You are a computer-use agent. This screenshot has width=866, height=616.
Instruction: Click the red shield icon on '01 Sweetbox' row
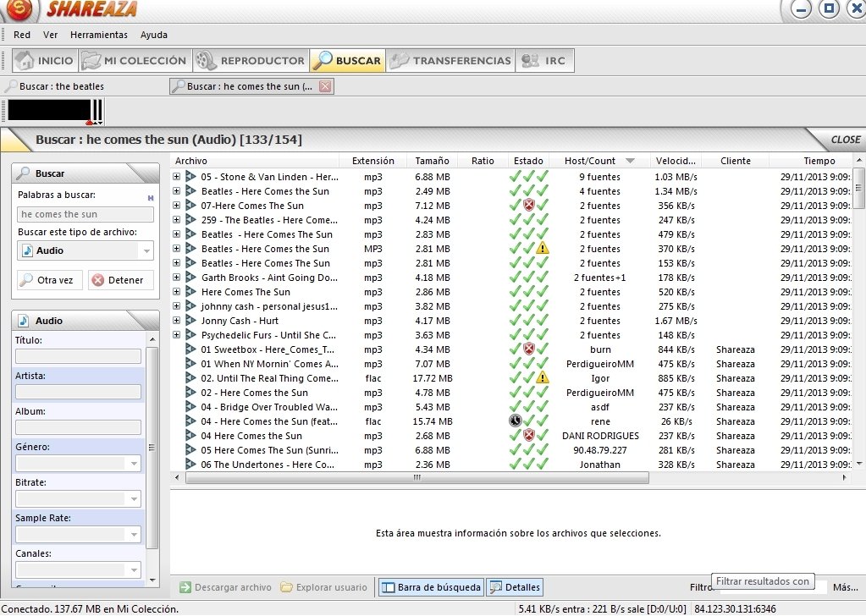pos(528,349)
